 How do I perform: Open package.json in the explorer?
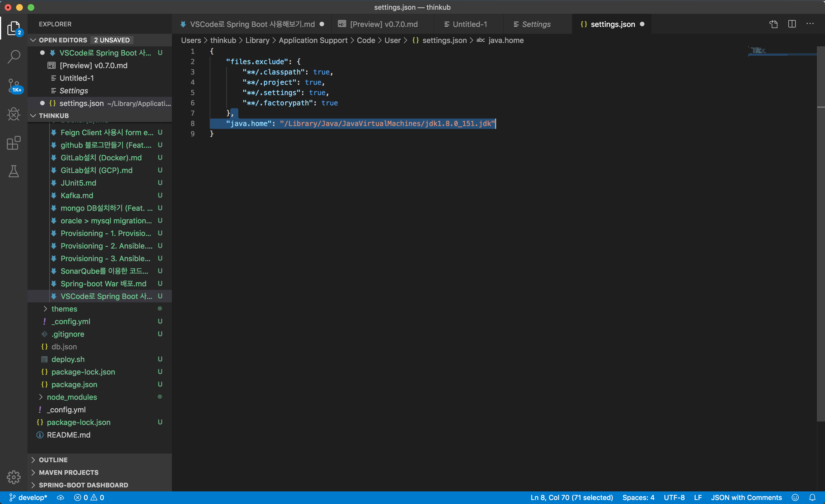tap(100, 384)
